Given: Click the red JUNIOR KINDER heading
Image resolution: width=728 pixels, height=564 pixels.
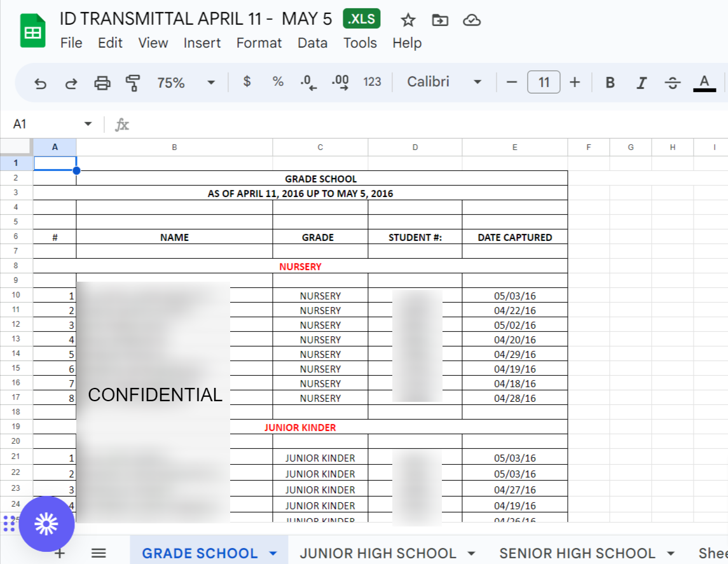Looking at the screenshot, I should click(300, 427).
